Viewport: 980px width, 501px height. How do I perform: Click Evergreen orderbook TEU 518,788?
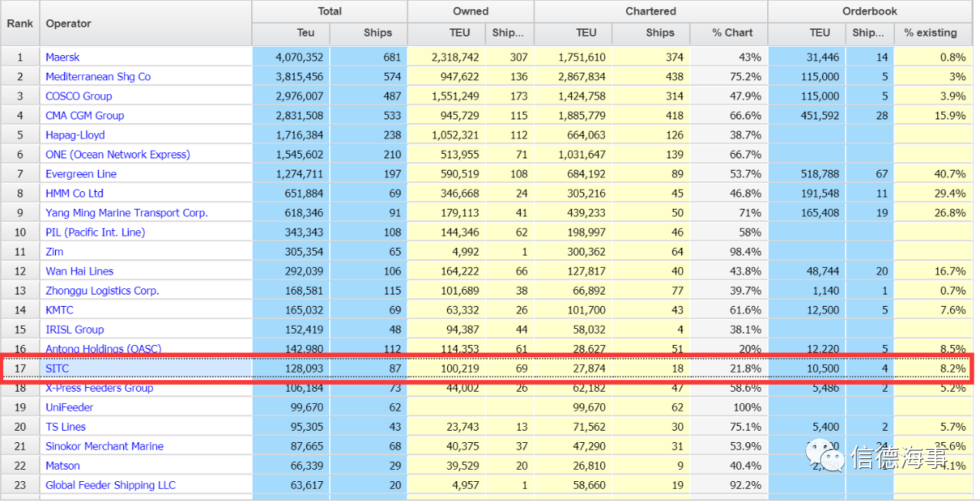807,174
